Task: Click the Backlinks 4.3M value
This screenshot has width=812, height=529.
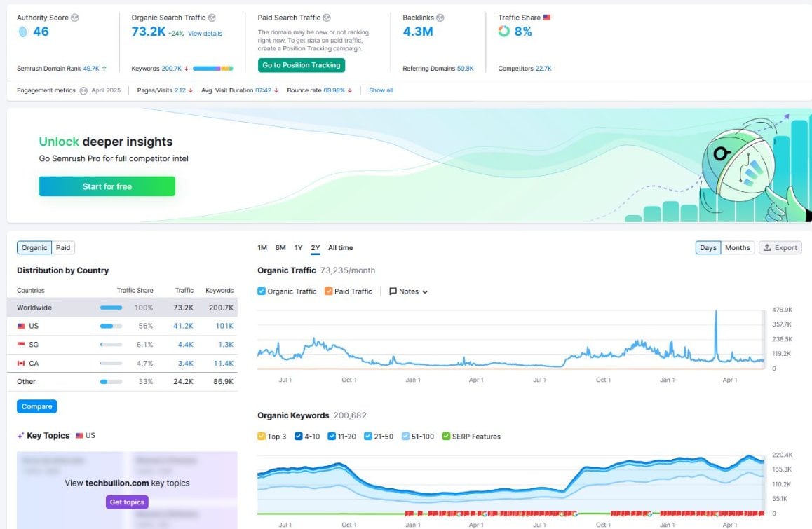Action: click(x=418, y=32)
